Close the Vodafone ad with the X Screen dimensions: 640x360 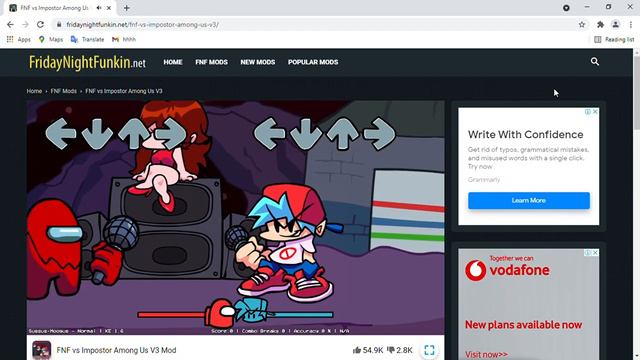tap(596, 253)
